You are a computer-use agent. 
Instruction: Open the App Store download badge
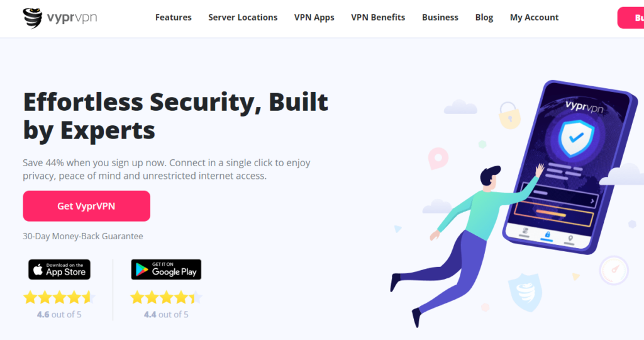point(59,269)
